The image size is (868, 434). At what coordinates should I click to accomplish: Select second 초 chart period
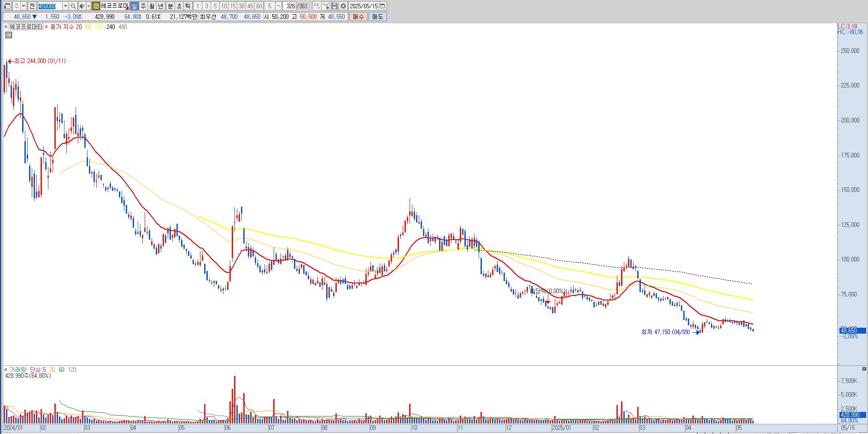(x=179, y=6)
